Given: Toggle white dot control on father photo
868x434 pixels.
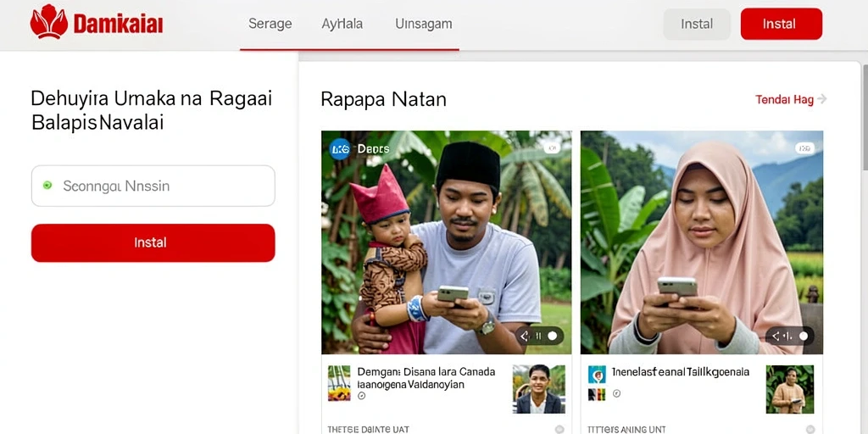Looking at the screenshot, I should click(552, 336).
